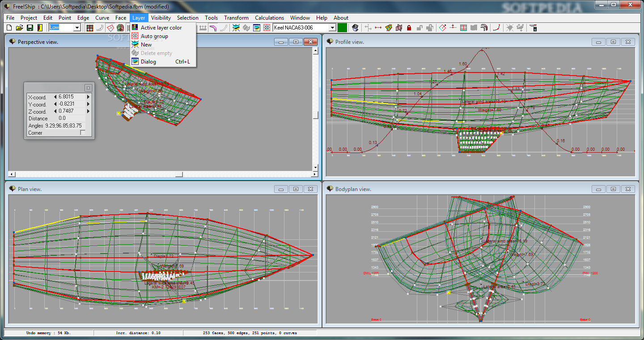
Task: Decrease Z-coord with left arrow
Action: (55, 111)
